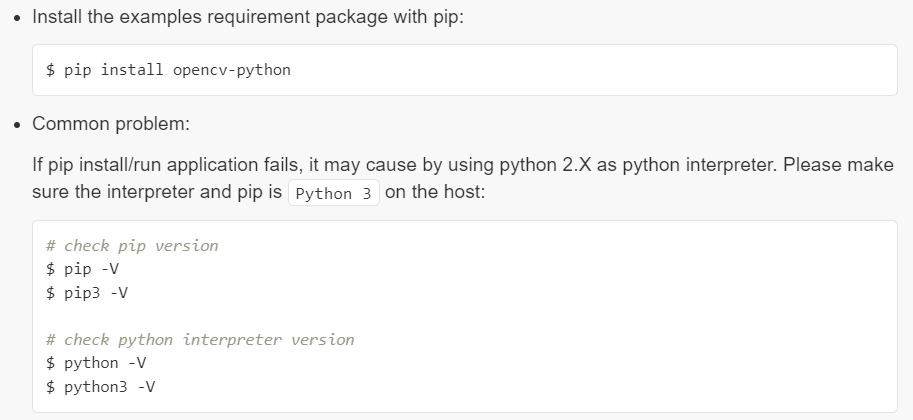
Task: Click the 'Please make' words in paragraph
Action: (x=838, y=165)
